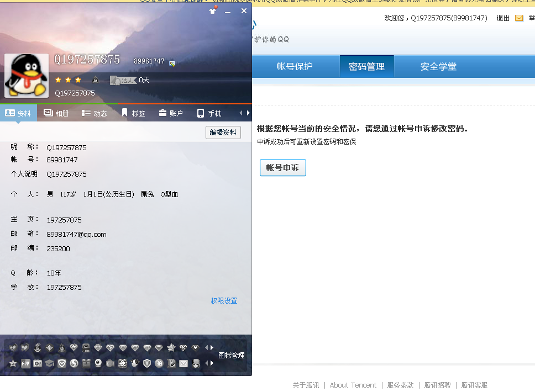
Task: Click the diamond icon with a heart
Action: 195,348
